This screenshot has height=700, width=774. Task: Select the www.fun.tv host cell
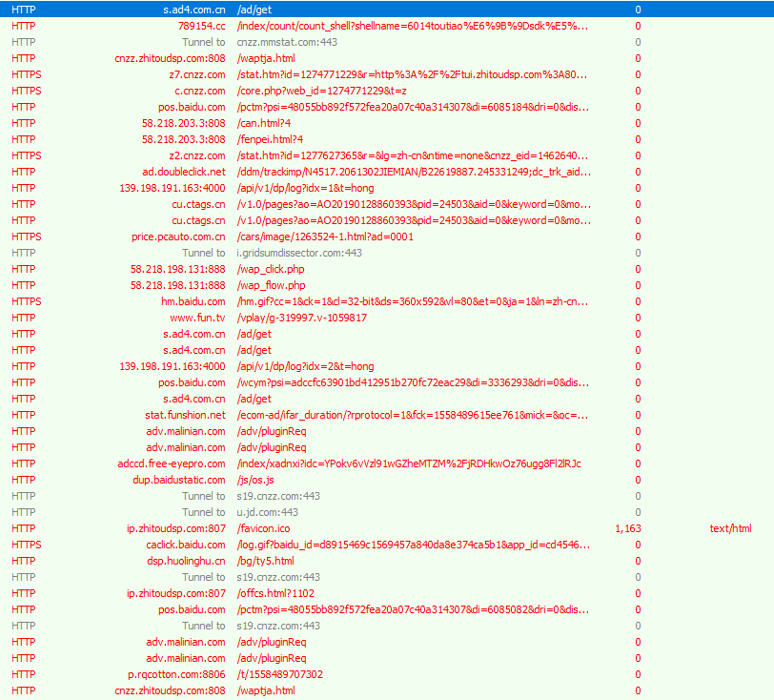click(197, 318)
